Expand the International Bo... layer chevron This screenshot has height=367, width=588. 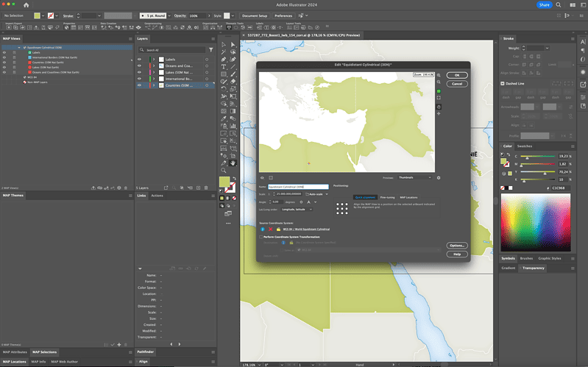coord(154,79)
